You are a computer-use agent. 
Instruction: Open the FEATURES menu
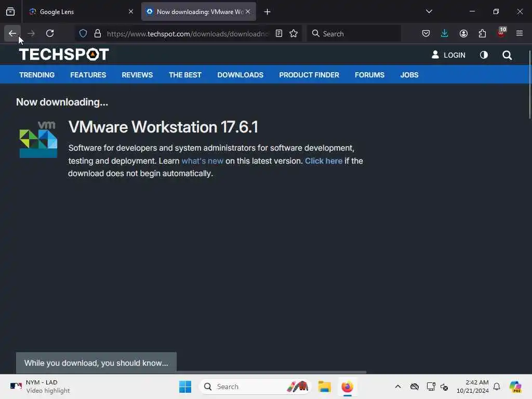(88, 75)
